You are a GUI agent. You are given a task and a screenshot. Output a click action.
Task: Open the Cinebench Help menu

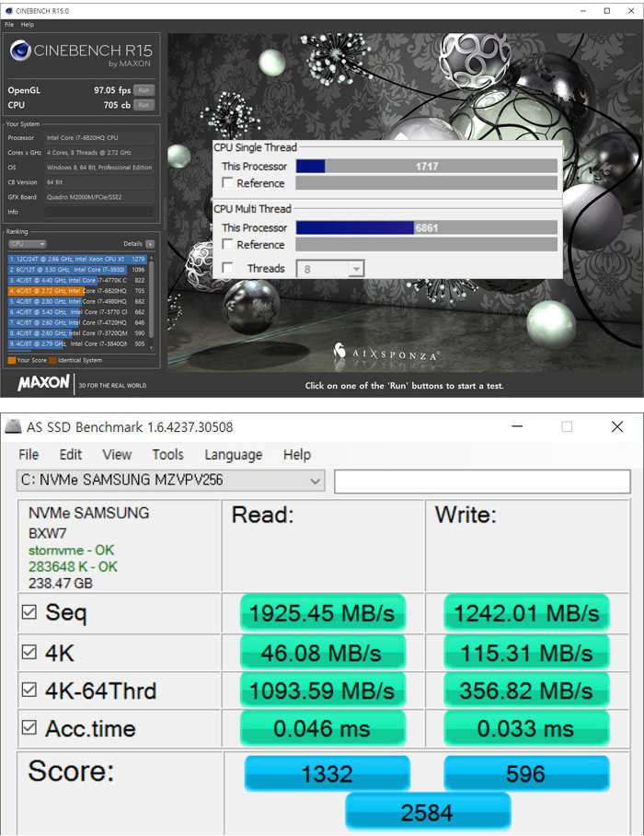click(x=28, y=25)
